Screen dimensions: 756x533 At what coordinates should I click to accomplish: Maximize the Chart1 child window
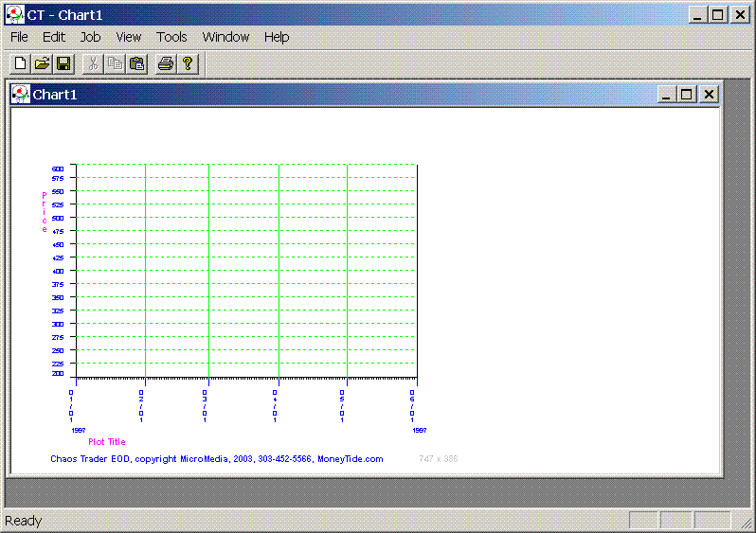pos(687,94)
